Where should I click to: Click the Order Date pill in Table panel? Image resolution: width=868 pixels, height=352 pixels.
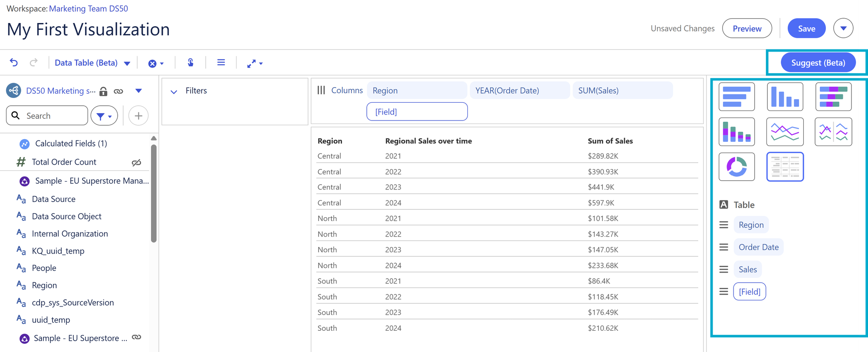tap(759, 247)
